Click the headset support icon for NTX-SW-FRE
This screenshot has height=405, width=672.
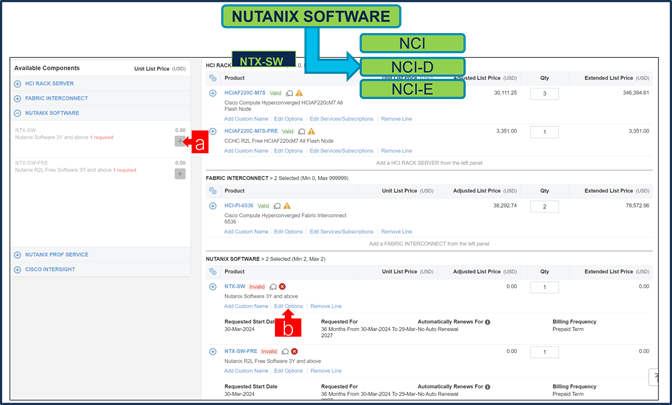(x=285, y=351)
